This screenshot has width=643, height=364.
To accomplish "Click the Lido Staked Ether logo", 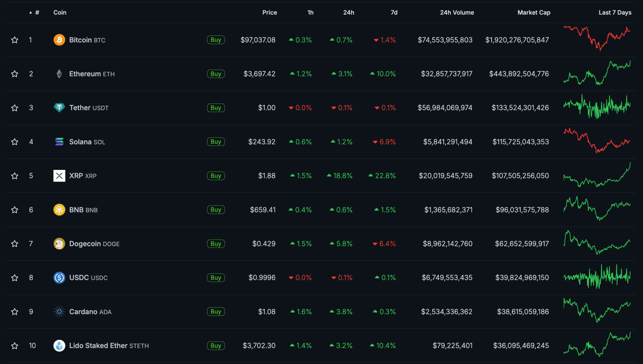I will [59, 346].
